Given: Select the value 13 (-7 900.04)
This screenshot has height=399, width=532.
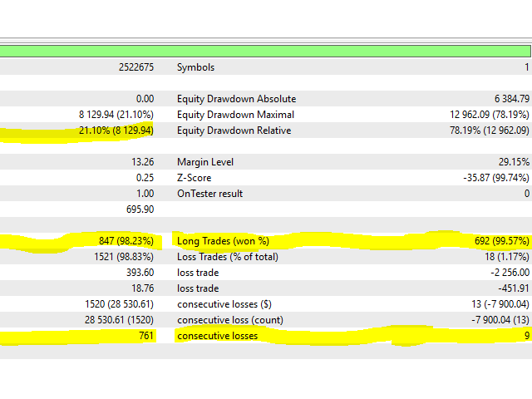Looking at the screenshot, I should tap(500, 304).
